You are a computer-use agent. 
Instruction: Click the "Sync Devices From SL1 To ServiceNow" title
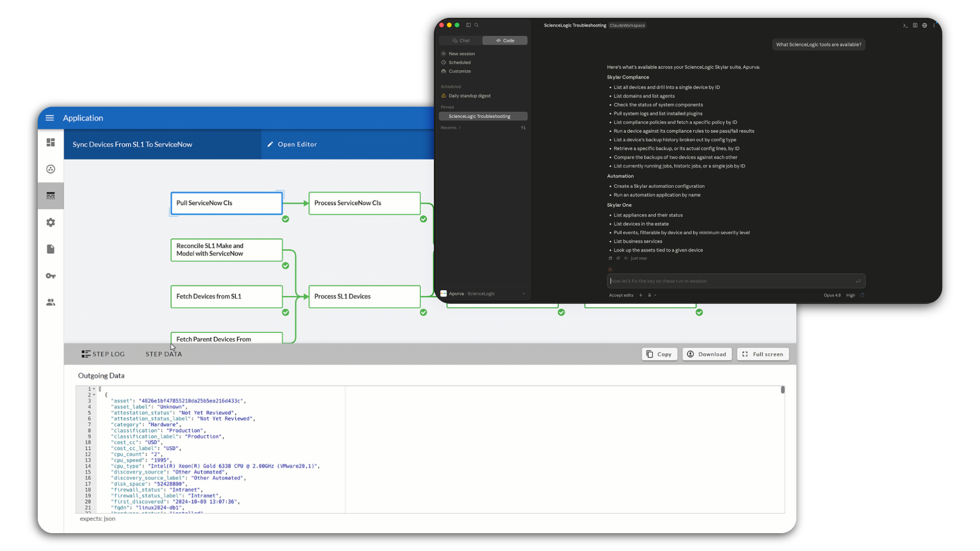pos(132,144)
